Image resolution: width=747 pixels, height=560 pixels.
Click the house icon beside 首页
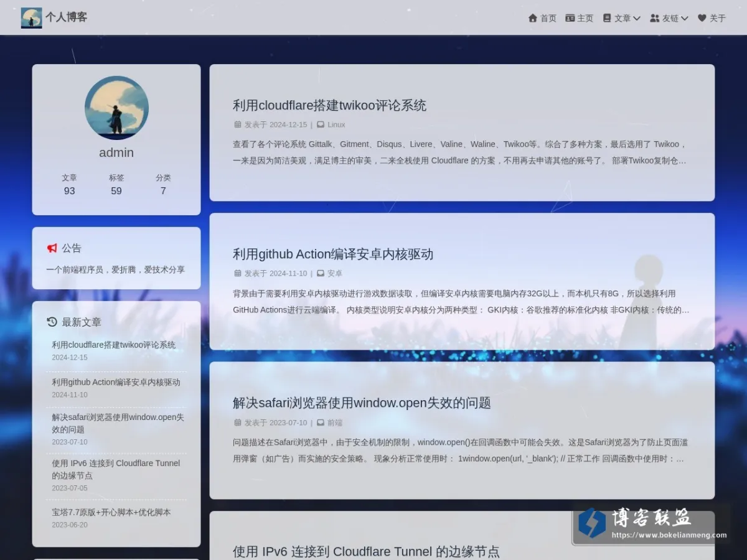[x=532, y=18]
